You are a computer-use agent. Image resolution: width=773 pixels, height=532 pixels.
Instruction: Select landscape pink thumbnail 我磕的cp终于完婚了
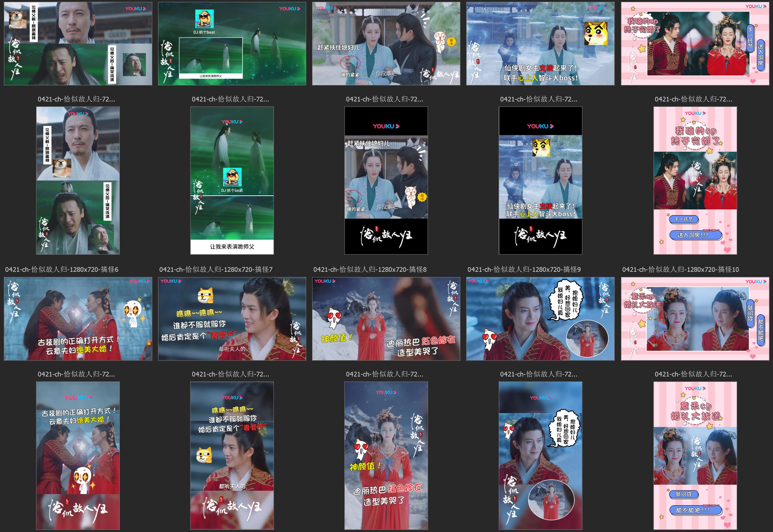pyautogui.click(x=695, y=43)
